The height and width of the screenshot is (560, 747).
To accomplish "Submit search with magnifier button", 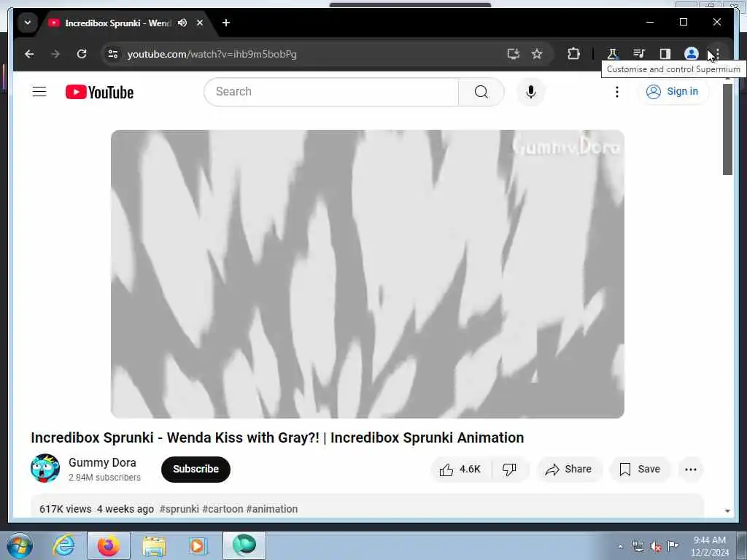I will click(481, 91).
